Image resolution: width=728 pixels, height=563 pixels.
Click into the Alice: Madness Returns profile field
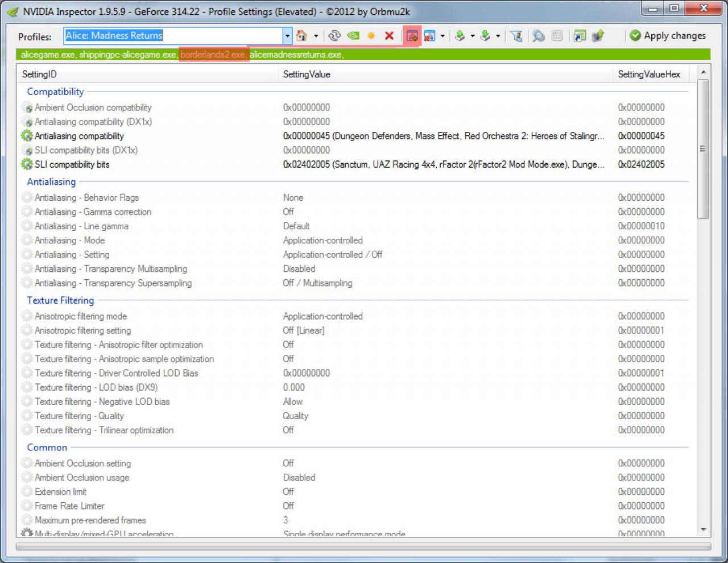[x=173, y=36]
